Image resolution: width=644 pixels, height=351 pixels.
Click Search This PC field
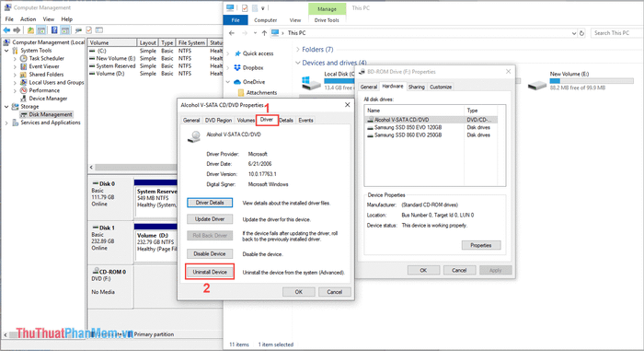click(616, 33)
